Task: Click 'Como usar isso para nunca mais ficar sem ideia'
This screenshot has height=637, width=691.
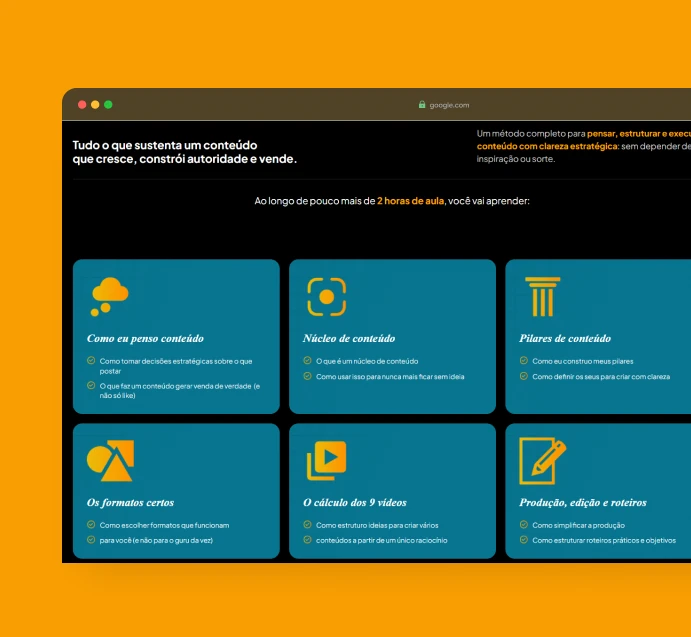Action: click(x=390, y=376)
